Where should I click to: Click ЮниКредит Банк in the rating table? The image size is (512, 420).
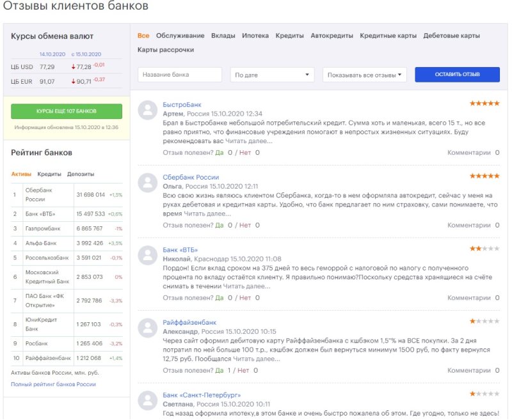click(41, 325)
